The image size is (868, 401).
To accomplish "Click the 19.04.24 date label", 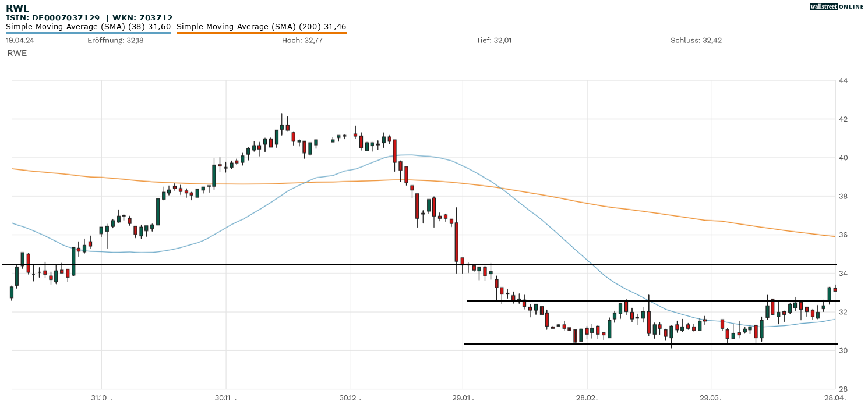I will (x=19, y=41).
